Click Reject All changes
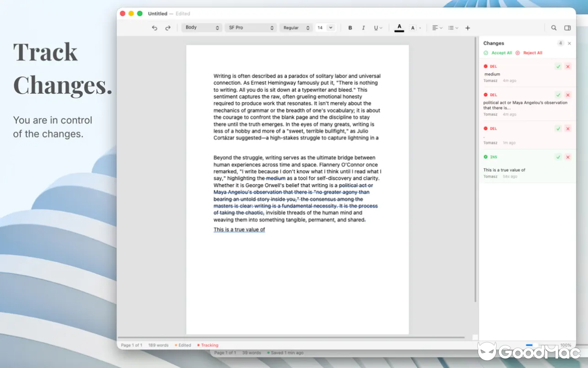Viewport: 588px width, 368px height. 529,53
